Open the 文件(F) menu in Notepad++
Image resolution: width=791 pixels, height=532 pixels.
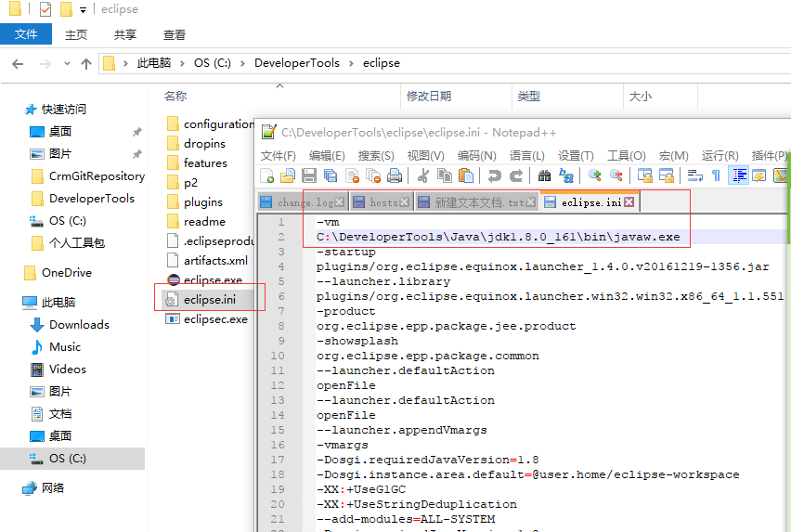pyautogui.click(x=278, y=156)
